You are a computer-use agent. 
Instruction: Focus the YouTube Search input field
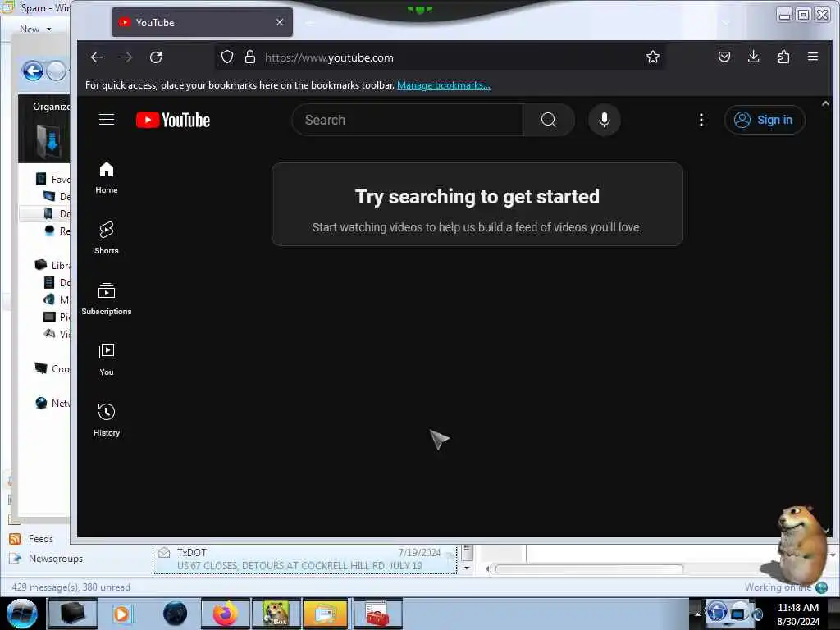tap(407, 120)
